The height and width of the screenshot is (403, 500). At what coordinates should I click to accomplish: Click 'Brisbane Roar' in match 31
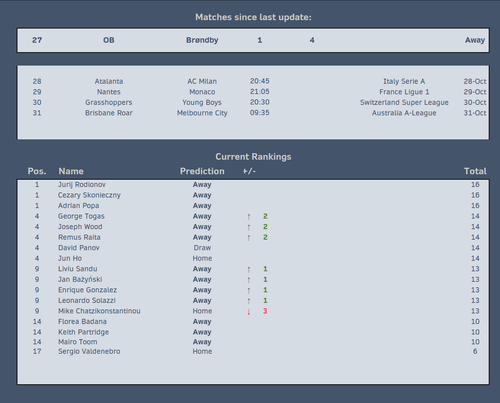[x=109, y=113]
